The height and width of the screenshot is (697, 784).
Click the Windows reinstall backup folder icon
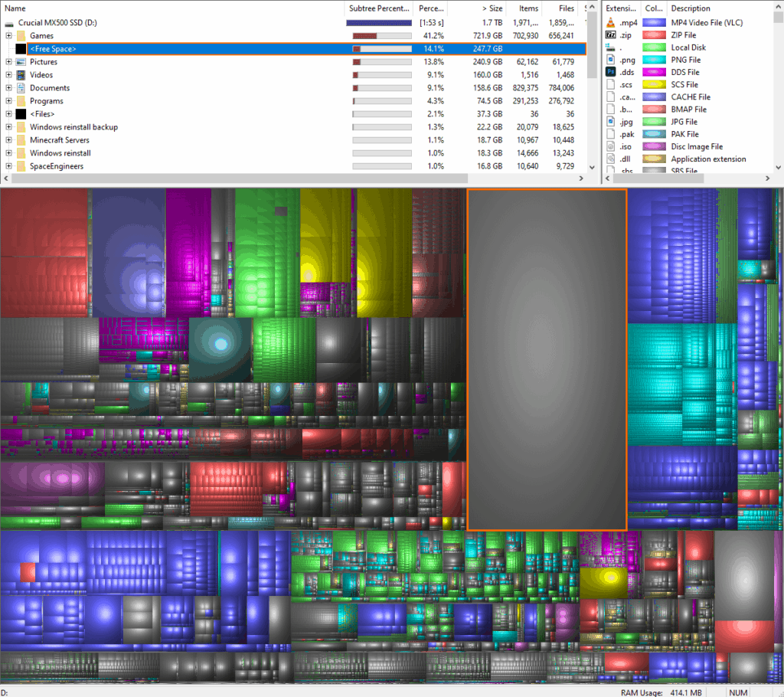pos(21,127)
